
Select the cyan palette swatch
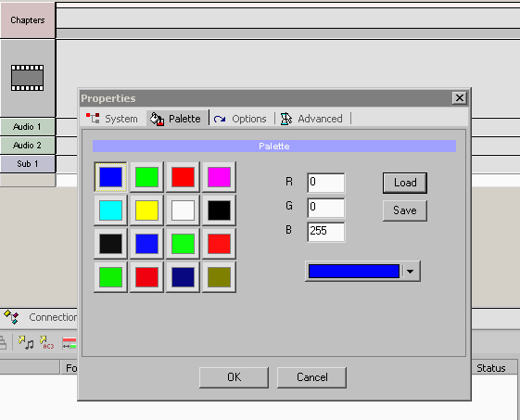[x=110, y=210]
